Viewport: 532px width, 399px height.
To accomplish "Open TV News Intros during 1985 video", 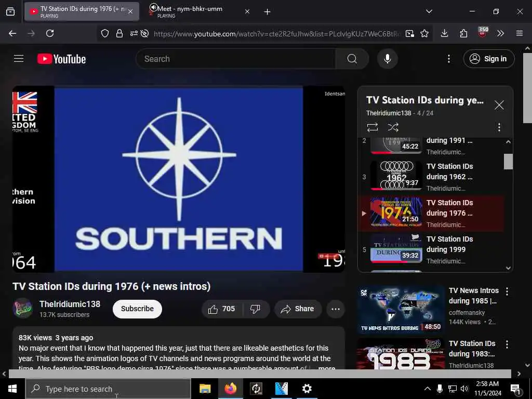I will [x=401, y=309].
